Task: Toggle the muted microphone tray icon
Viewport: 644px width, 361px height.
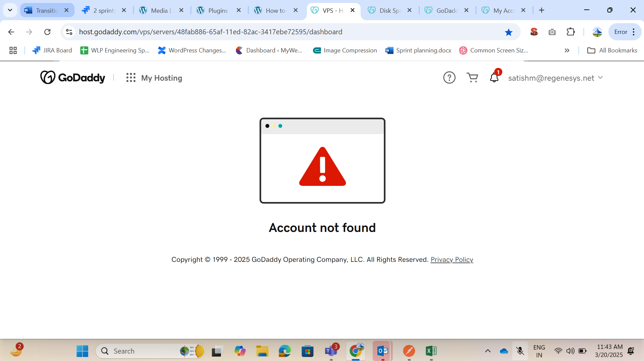Action: (520, 351)
